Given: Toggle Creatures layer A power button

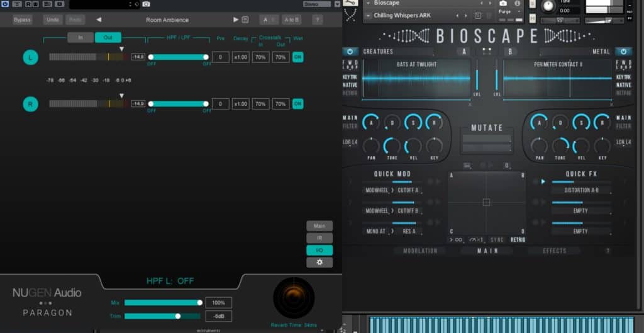Looking at the screenshot, I should pyautogui.click(x=350, y=52).
